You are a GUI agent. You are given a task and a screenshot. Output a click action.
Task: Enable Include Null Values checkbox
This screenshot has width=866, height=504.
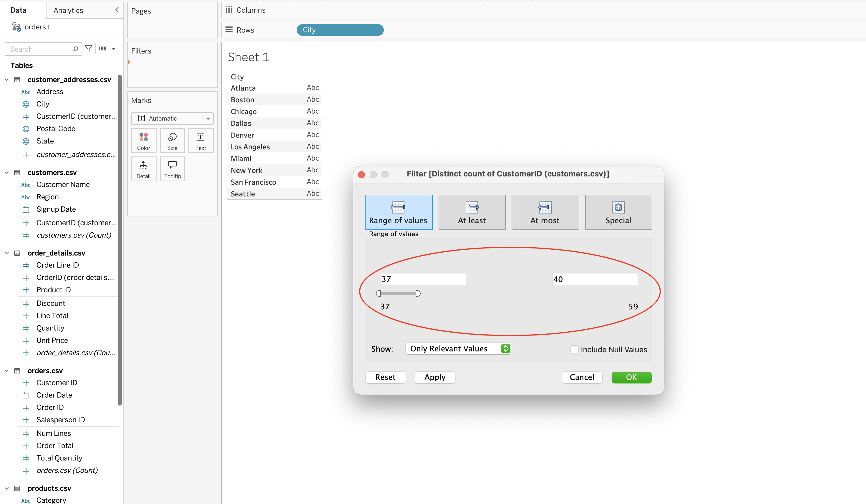tap(574, 349)
